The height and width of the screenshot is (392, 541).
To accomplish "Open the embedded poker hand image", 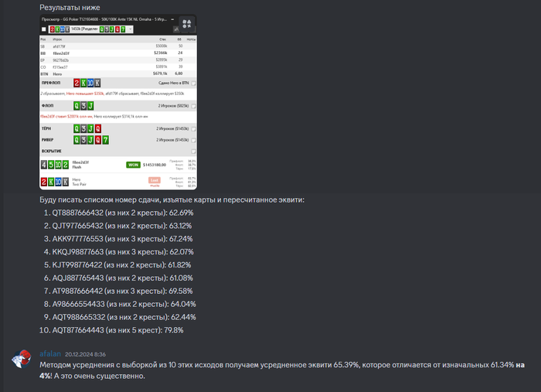I will [118, 102].
